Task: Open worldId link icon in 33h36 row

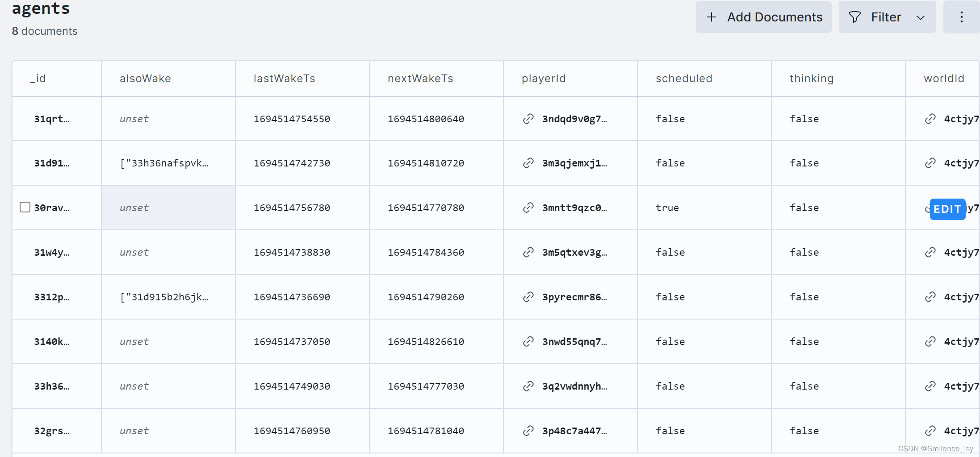Action: click(x=930, y=386)
